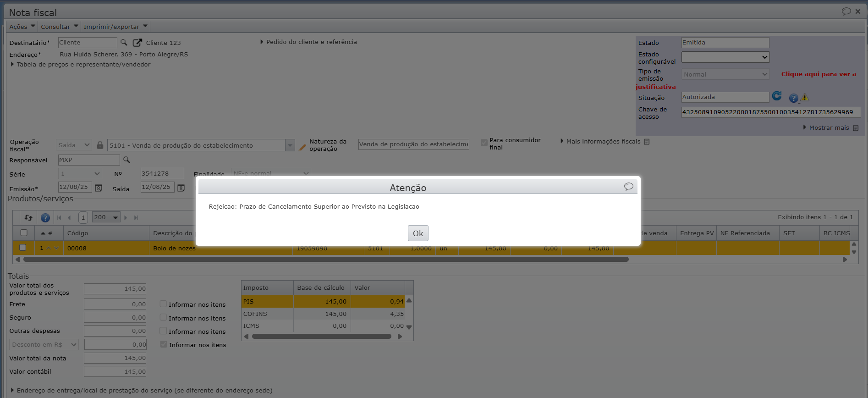
Task: Go to first page of products grid
Action: [x=59, y=217]
